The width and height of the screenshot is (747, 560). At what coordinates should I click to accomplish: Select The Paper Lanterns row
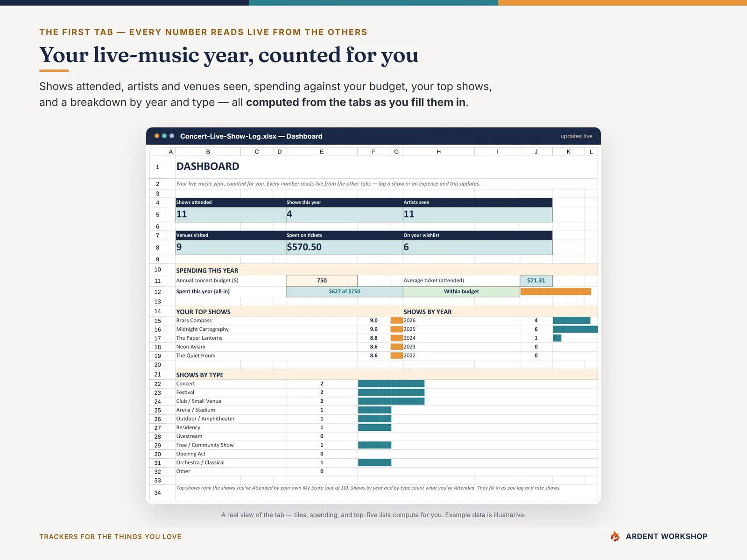tap(199, 338)
